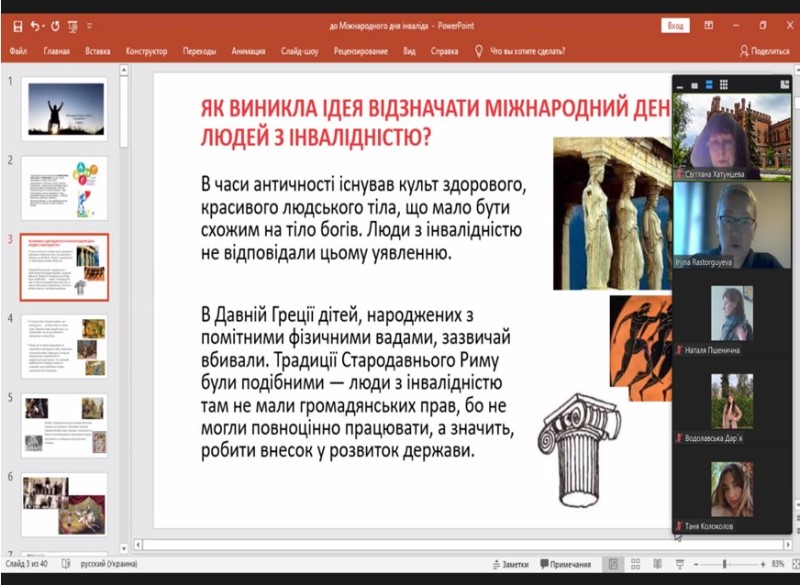Click Iryna Rastorguyeva video tile

[x=733, y=225]
